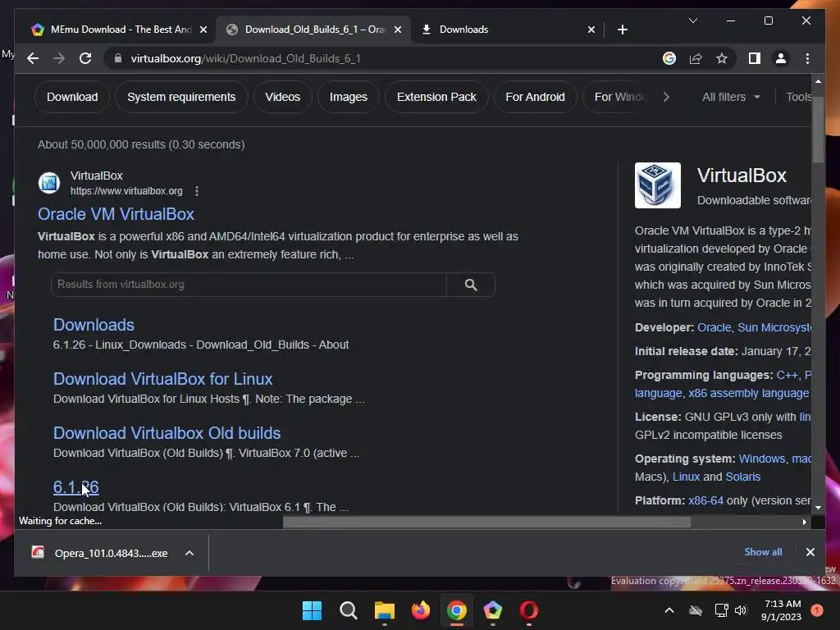Click the horizontal scrollbar thumb
Viewport: 840px width, 630px height.
pos(486,522)
